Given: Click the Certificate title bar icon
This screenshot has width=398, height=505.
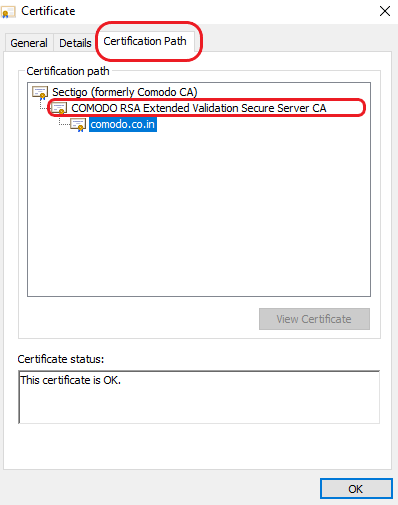Looking at the screenshot, I should click(8, 12).
